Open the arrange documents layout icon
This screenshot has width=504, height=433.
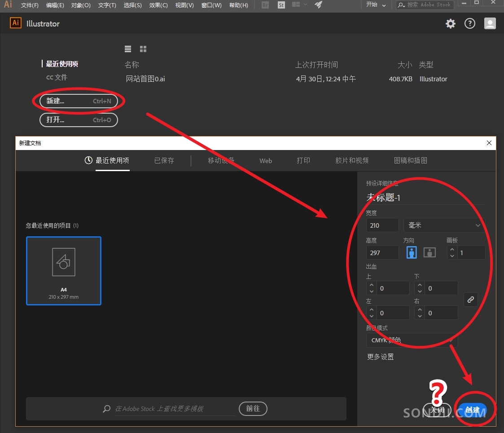[296, 4]
